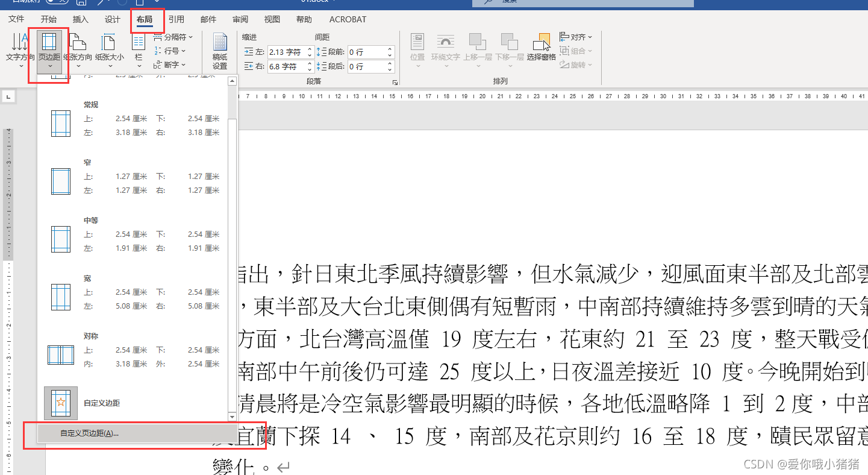The image size is (868, 475).
Task: Click the margins list scroll-down arrow
Action: point(232,417)
